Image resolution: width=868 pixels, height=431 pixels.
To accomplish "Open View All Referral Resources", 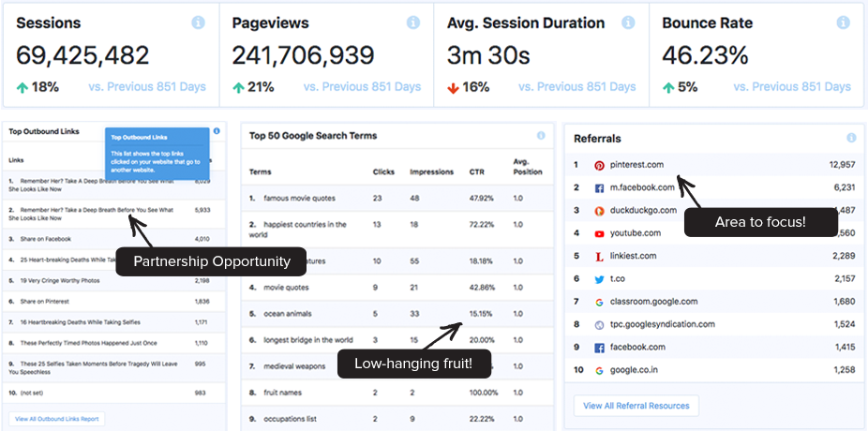I will point(636,406).
